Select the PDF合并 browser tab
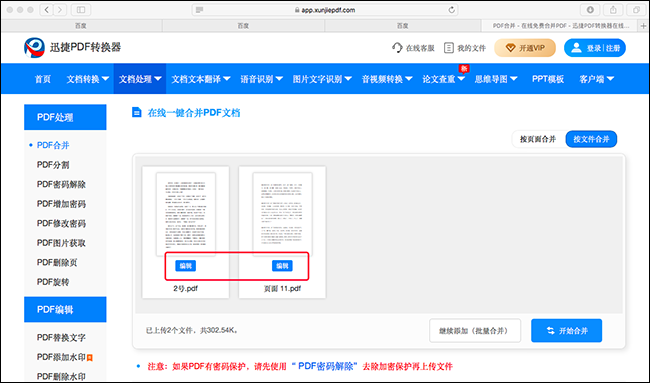This screenshot has width=650, height=383. (x=560, y=26)
